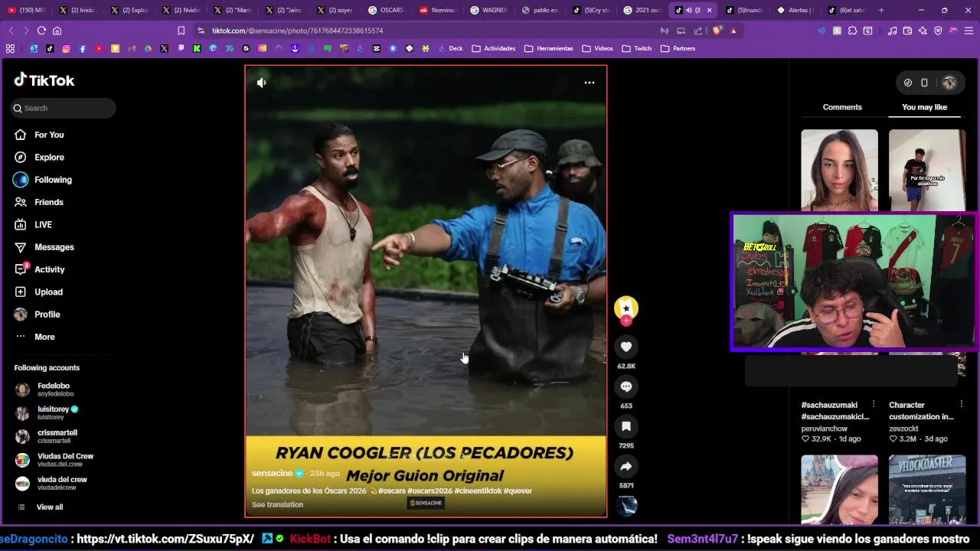980x551 pixels.
Task: Bookmark this page in the address bar
Action: tap(181, 31)
